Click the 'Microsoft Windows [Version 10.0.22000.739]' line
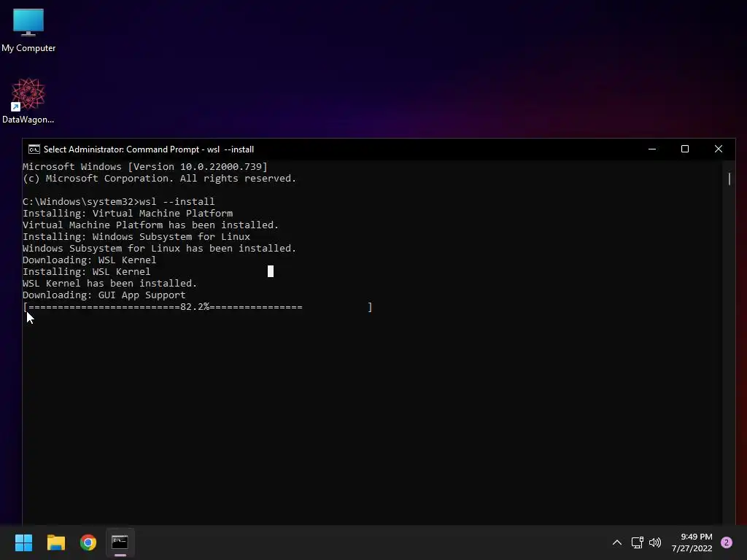Viewport: 747px width, 560px height. click(145, 167)
